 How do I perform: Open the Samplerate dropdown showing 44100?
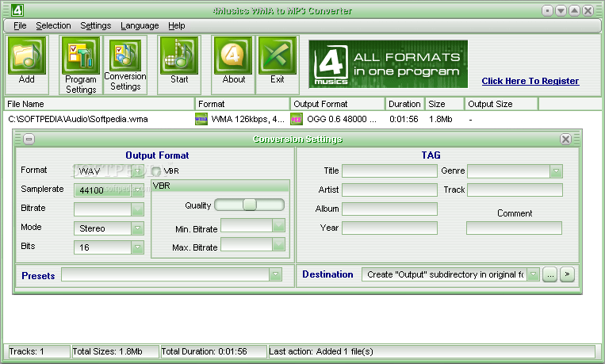pyautogui.click(x=137, y=190)
